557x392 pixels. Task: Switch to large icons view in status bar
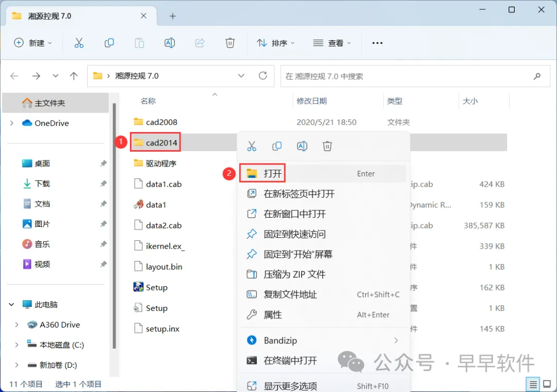pyautogui.click(x=547, y=384)
